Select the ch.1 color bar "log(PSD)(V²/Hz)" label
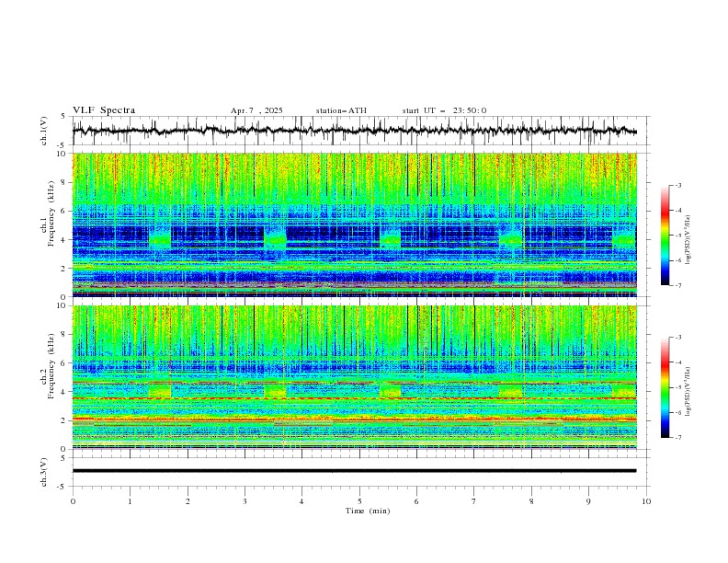728x563 pixels. pyautogui.click(x=688, y=240)
